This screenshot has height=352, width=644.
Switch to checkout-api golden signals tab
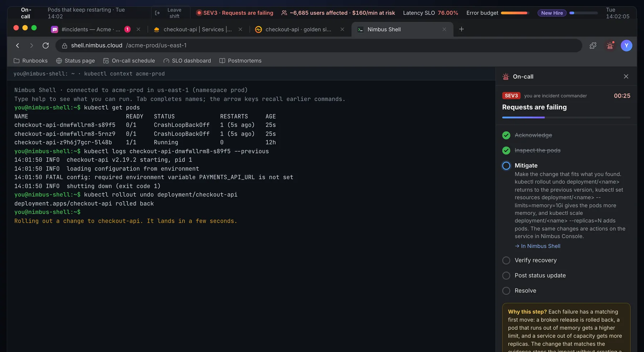[299, 29]
